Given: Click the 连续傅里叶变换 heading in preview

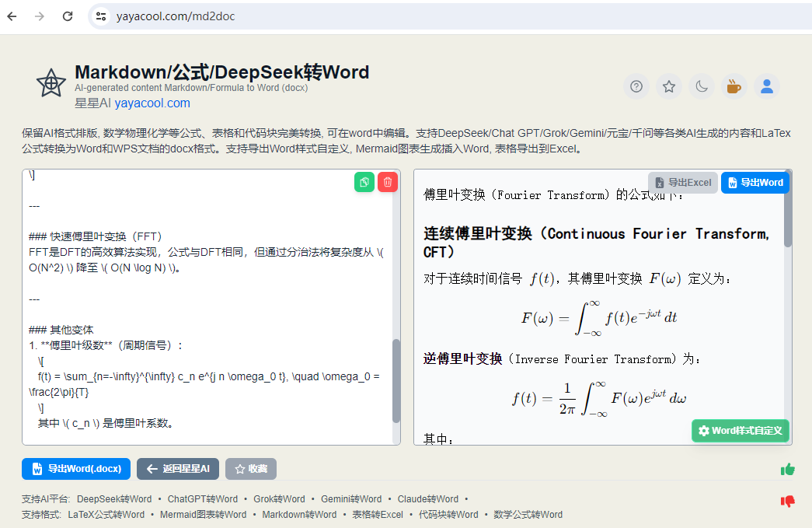Looking at the screenshot, I should click(x=596, y=243).
